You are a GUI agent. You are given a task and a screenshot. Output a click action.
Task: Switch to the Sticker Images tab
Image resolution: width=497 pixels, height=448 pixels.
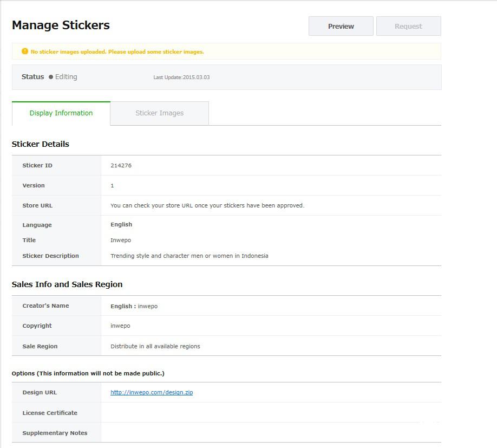(x=159, y=113)
